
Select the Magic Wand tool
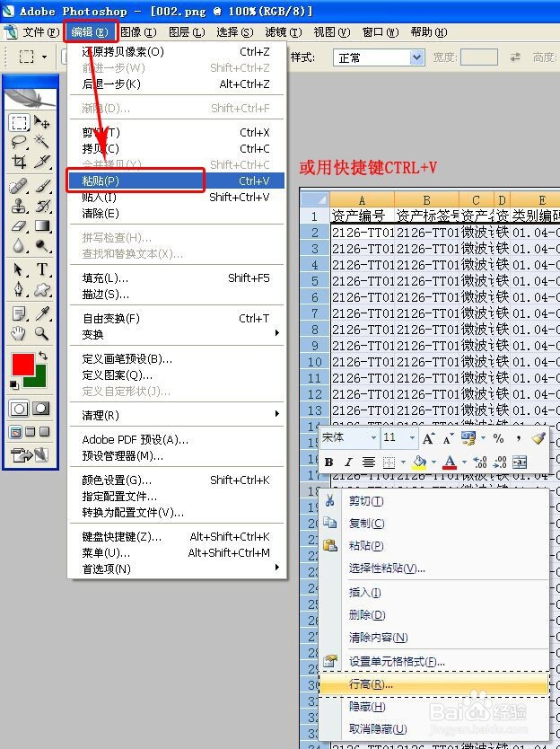[42, 142]
